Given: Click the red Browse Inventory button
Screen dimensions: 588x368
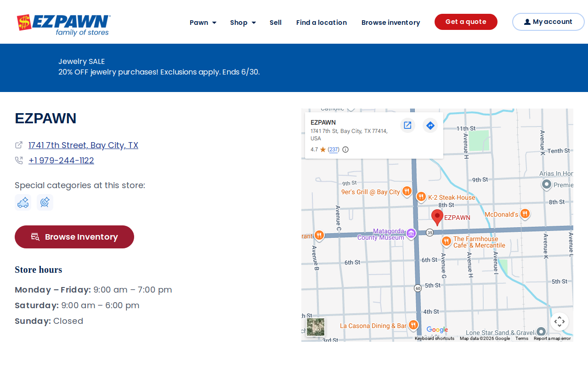Looking at the screenshot, I should 74,237.
